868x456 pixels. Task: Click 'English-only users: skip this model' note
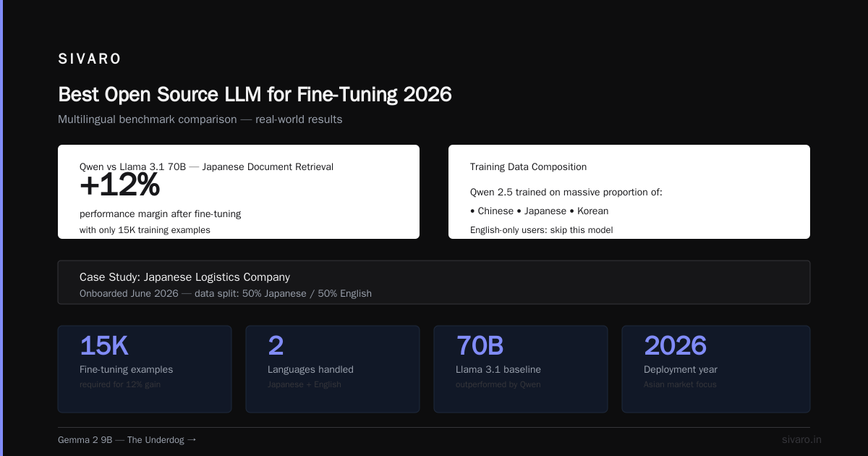coord(541,230)
